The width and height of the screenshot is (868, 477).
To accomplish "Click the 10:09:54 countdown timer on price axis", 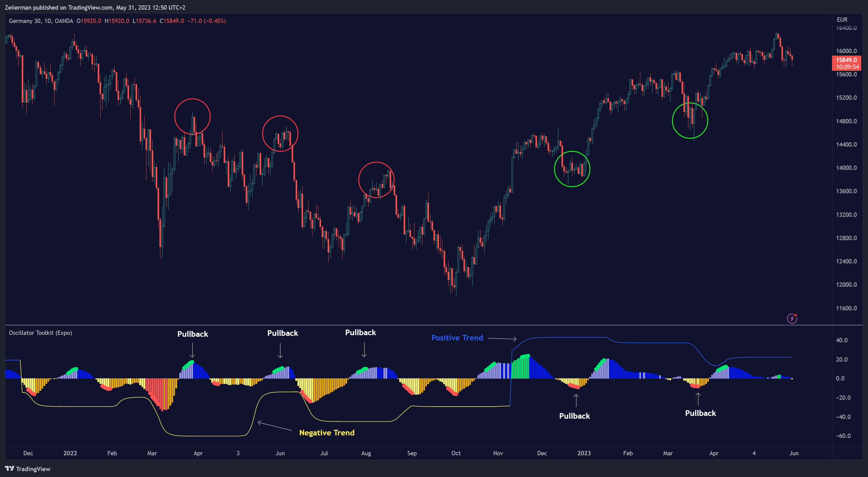I will pos(847,67).
